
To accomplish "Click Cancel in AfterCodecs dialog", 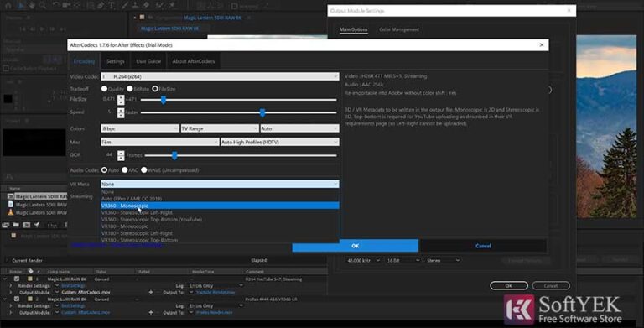I will (483, 246).
